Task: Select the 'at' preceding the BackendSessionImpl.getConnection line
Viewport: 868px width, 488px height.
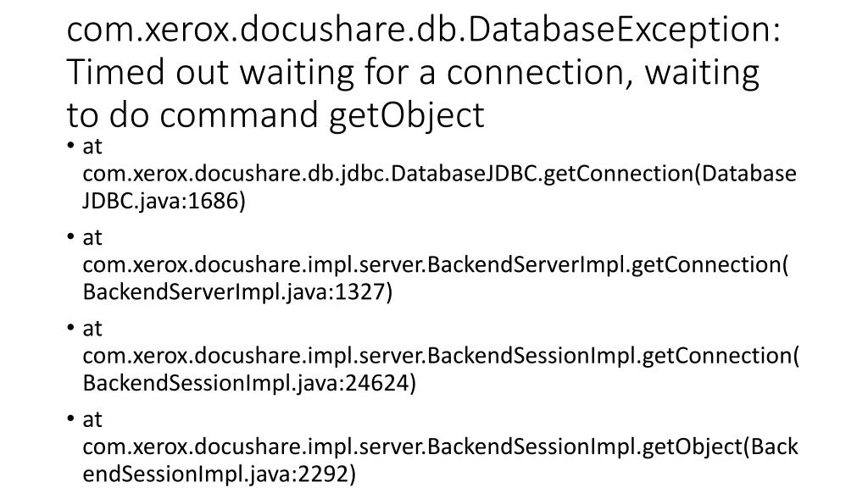Action: [x=92, y=329]
